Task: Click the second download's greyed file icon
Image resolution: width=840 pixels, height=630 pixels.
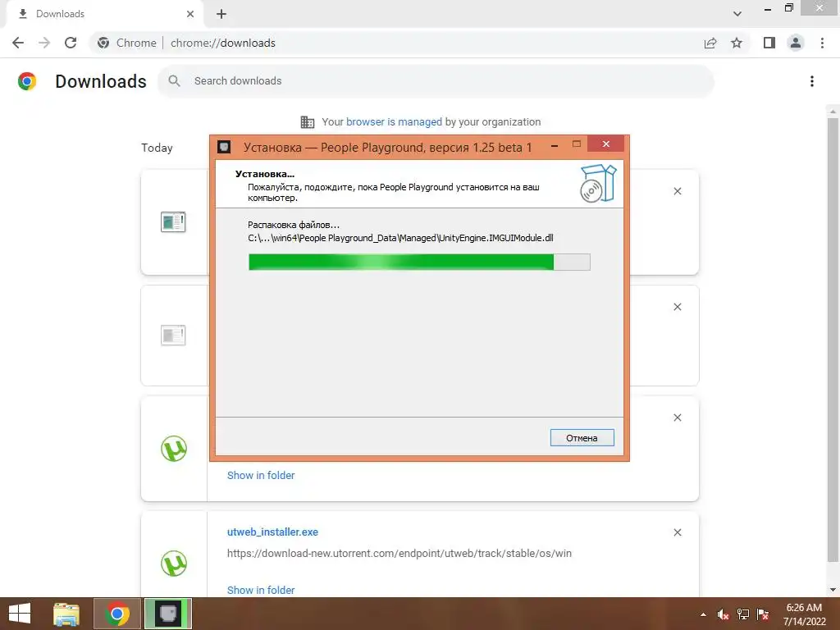Action: point(173,336)
